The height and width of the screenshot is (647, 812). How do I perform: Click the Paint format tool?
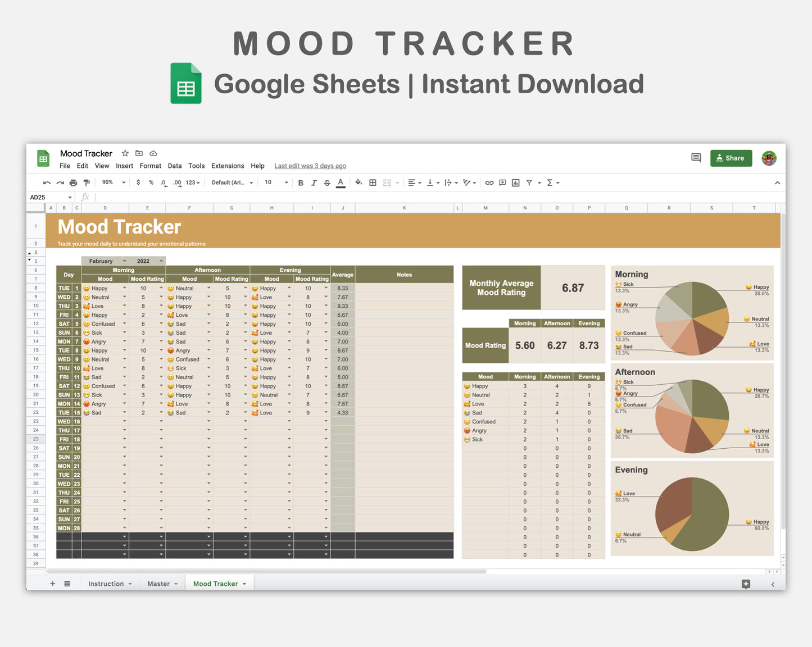(x=87, y=183)
